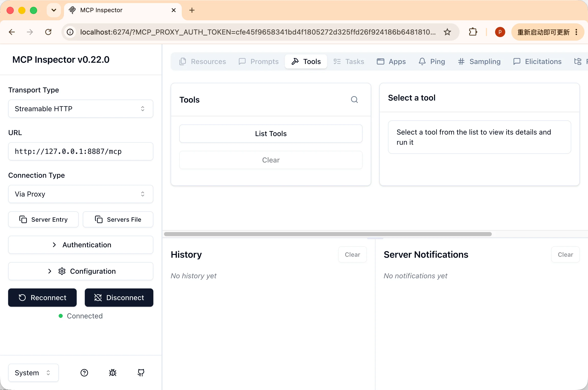The height and width of the screenshot is (390, 588).
Task: Click the search icon in Tools panel
Action: click(x=354, y=100)
